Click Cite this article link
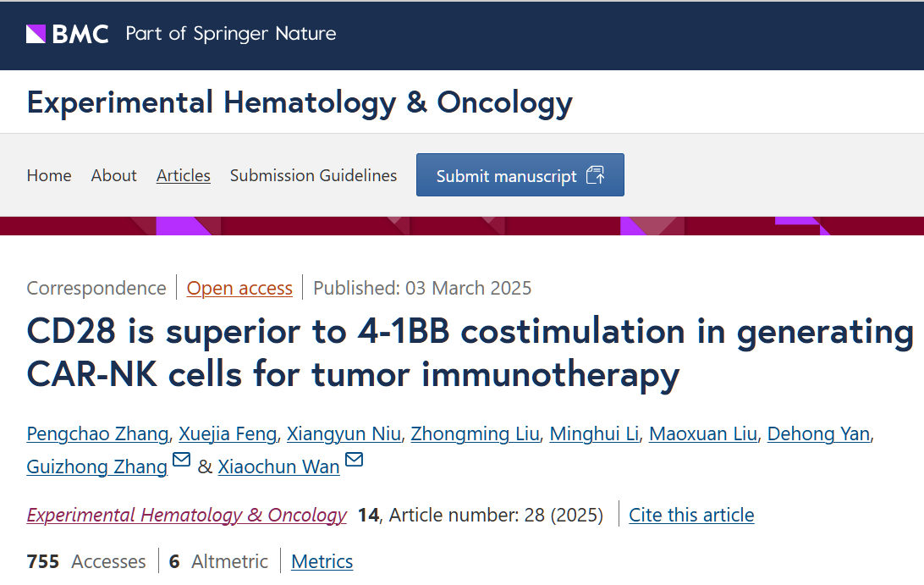The image size is (924, 585). tap(690, 515)
